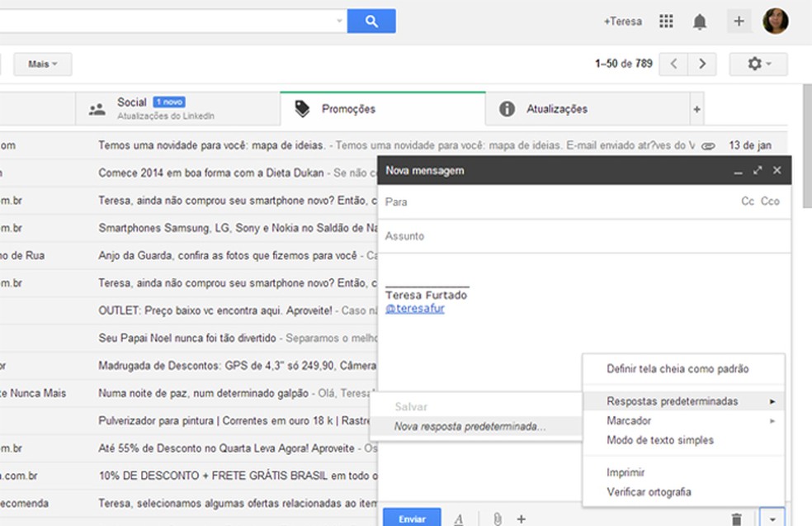Click the 1 novo badge on Social

(169, 102)
